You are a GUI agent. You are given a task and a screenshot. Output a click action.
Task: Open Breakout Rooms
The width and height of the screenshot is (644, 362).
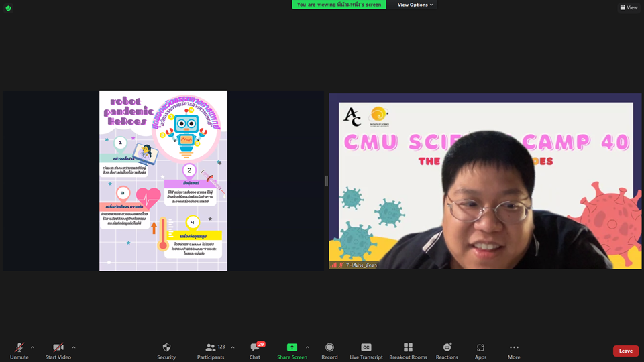click(x=408, y=351)
